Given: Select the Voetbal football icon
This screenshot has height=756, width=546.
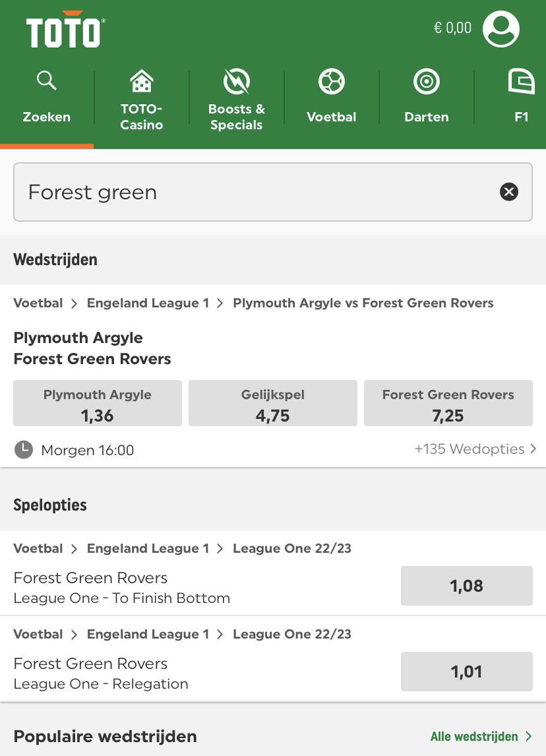Looking at the screenshot, I should tap(331, 82).
